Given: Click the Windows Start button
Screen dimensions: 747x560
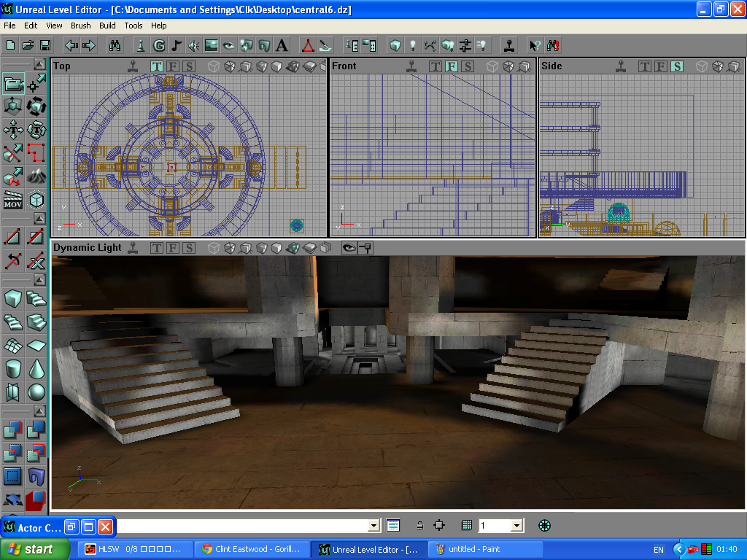Looking at the screenshot, I should (x=35, y=549).
